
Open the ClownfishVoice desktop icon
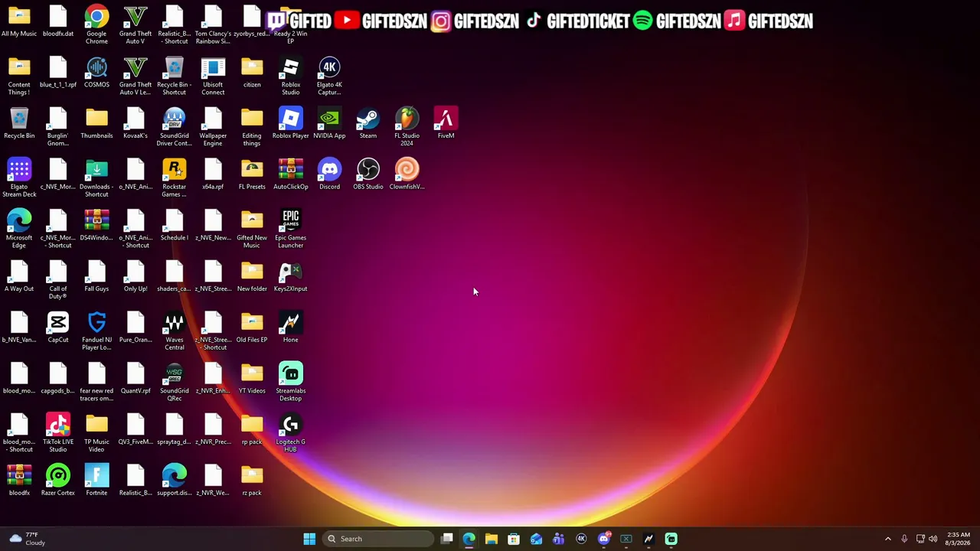click(407, 174)
